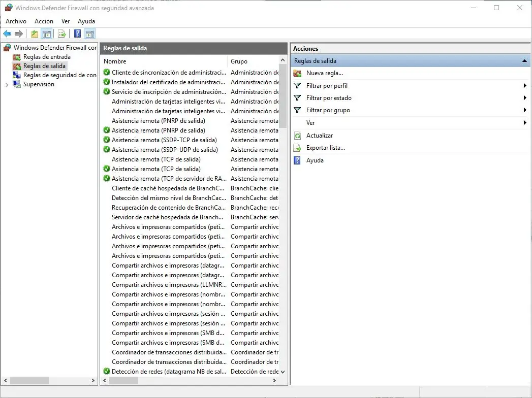Click the tree pane horizontal scrollbar thumb
The image size is (532, 398).
29,381
